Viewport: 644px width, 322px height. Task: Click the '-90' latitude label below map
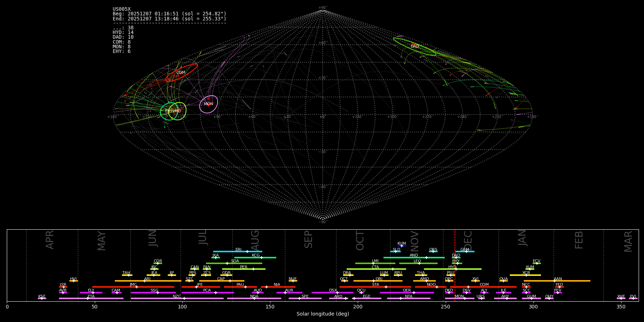coord(322,222)
